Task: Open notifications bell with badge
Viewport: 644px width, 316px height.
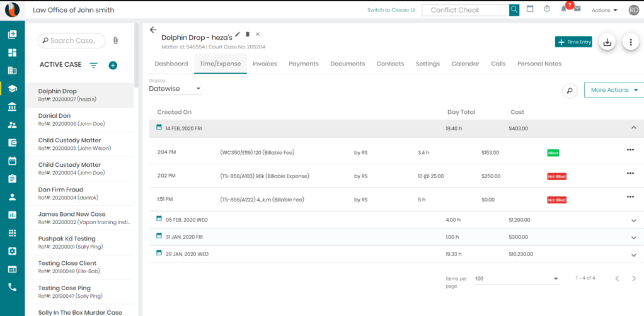Action: pyautogui.click(x=563, y=9)
